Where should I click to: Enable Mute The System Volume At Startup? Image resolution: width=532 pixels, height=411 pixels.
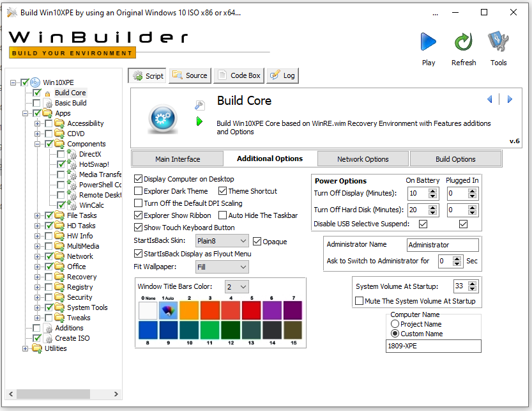pos(359,301)
